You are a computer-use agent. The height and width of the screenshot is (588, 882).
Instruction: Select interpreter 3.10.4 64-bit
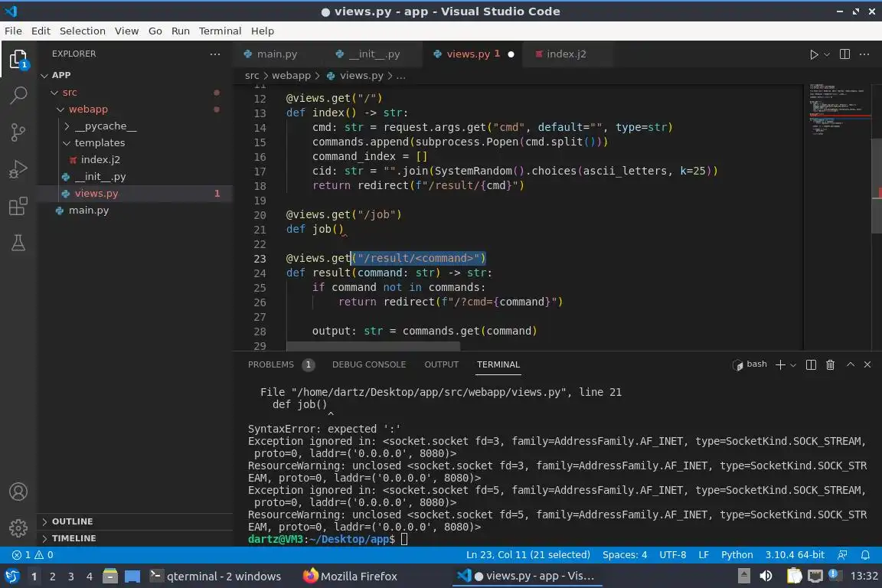click(794, 555)
